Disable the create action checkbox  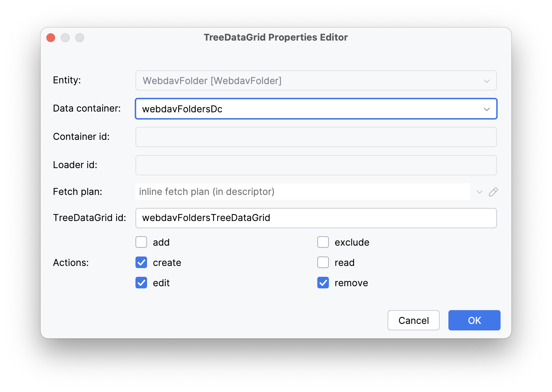[x=141, y=262]
